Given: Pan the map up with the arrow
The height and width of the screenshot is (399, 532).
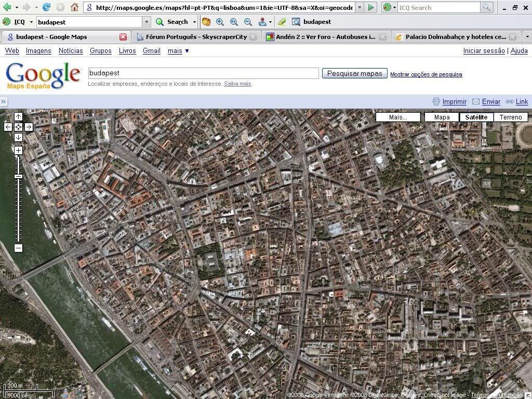Looking at the screenshot, I should (x=18, y=117).
